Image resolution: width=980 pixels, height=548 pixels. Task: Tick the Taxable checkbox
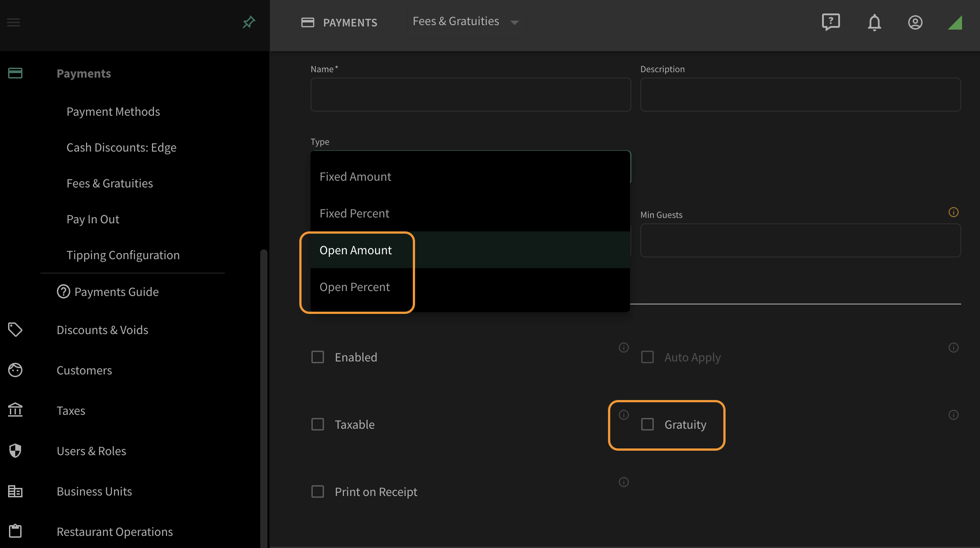(x=318, y=424)
